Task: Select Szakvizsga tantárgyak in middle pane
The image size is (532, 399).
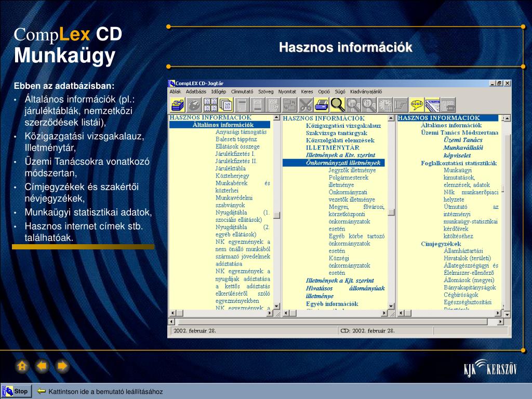Action: click(336, 133)
